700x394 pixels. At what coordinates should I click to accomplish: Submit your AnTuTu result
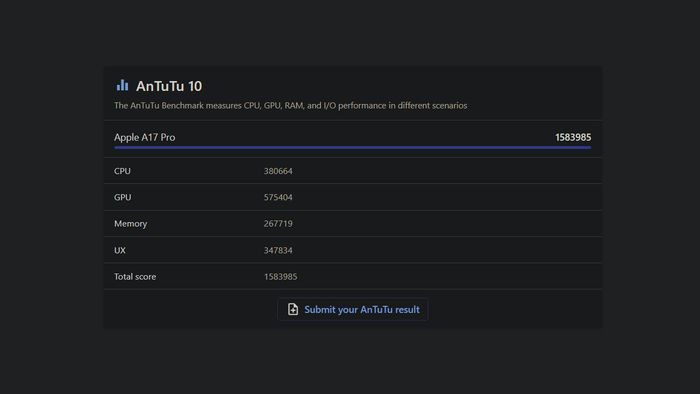pos(353,309)
